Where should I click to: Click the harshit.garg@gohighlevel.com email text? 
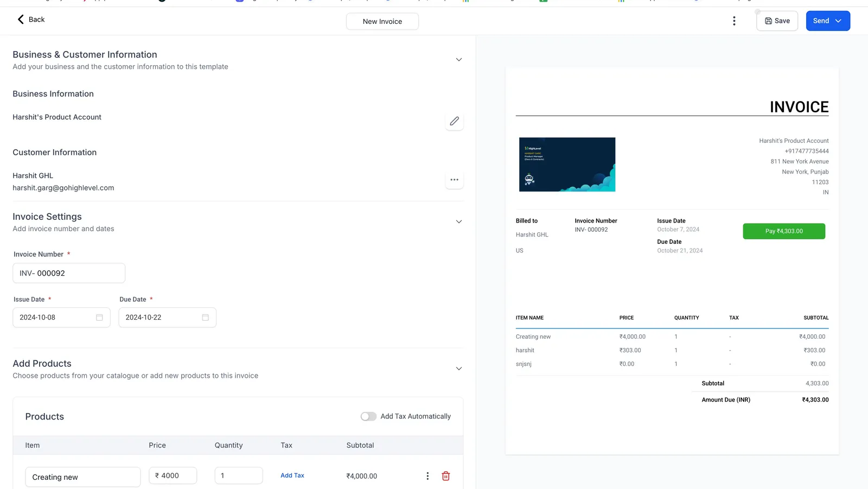point(63,188)
